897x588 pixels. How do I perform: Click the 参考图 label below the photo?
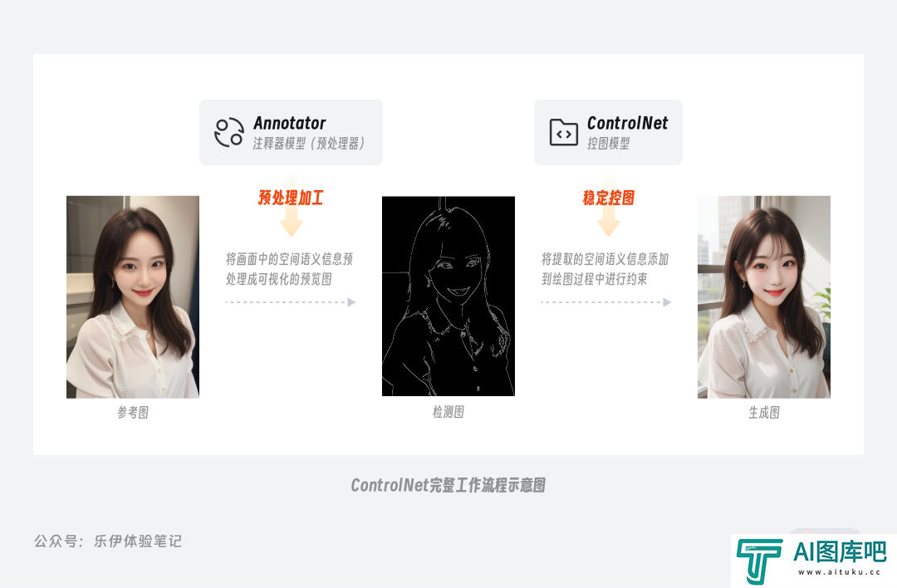tap(133, 413)
